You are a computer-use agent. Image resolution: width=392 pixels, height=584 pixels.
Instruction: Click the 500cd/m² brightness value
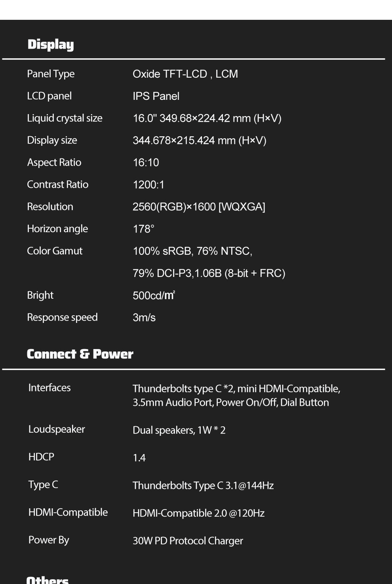154,296
